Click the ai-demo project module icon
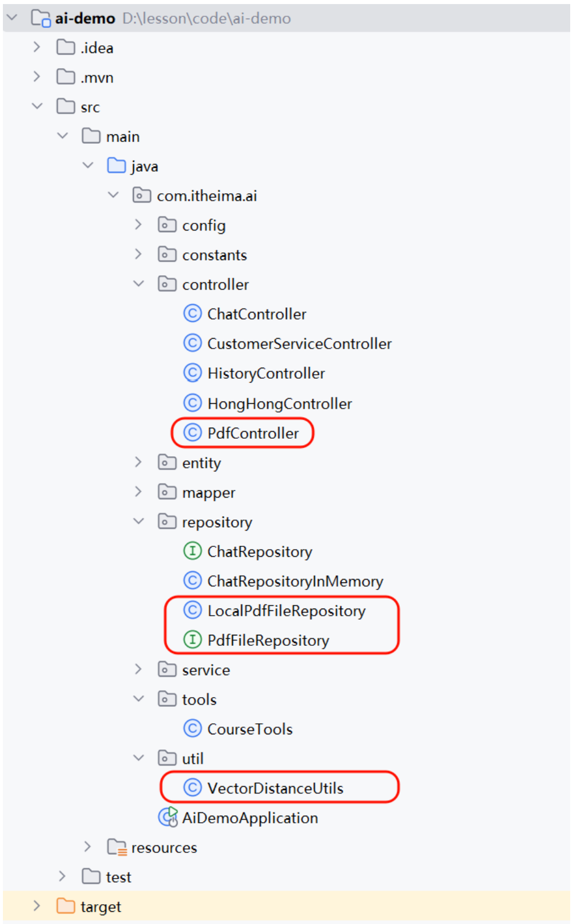576x924 pixels. pos(41,18)
